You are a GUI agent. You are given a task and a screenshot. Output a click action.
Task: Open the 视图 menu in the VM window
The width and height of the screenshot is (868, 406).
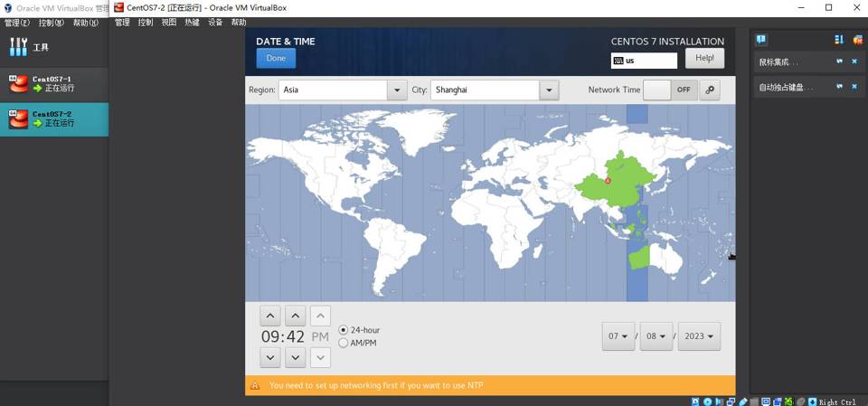[169, 23]
